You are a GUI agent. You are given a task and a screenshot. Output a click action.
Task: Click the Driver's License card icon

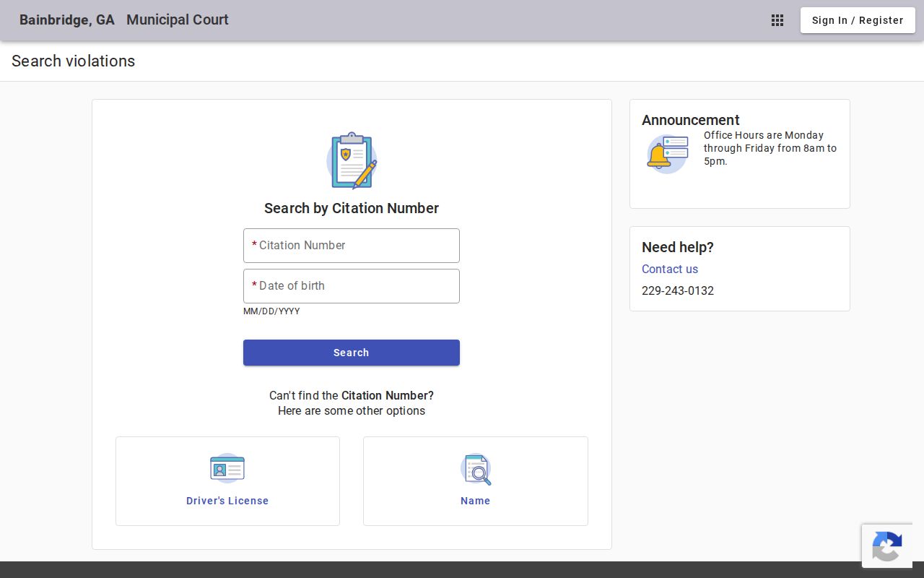point(227,468)
